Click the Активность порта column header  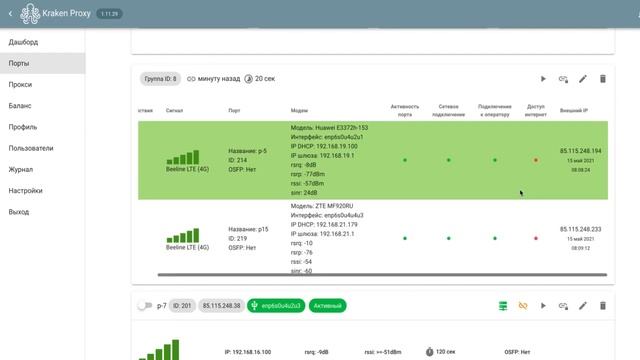pos(405,111)
